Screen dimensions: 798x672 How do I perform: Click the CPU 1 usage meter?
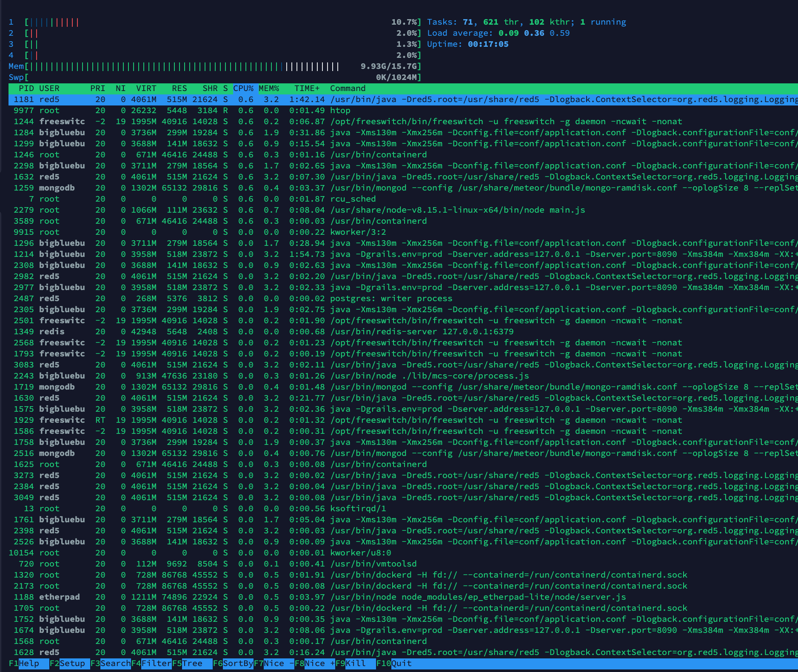tap(215, 22)
